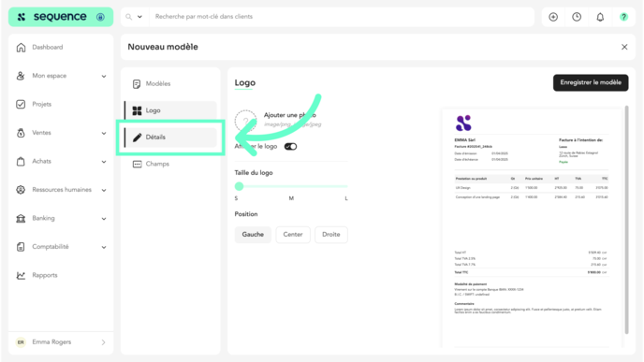Open Emma Rogers profile chevron
The height and width of the screenshot is (362, 644).
(x=104, y=342)
